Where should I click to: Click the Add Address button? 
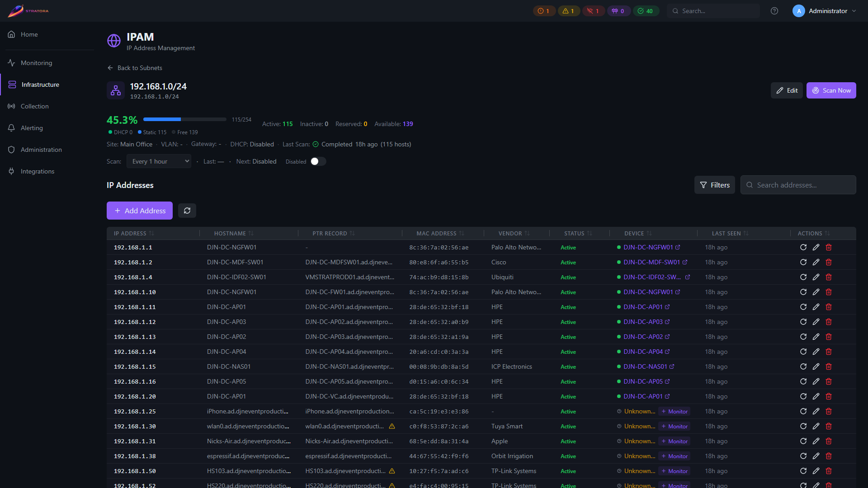140,211
